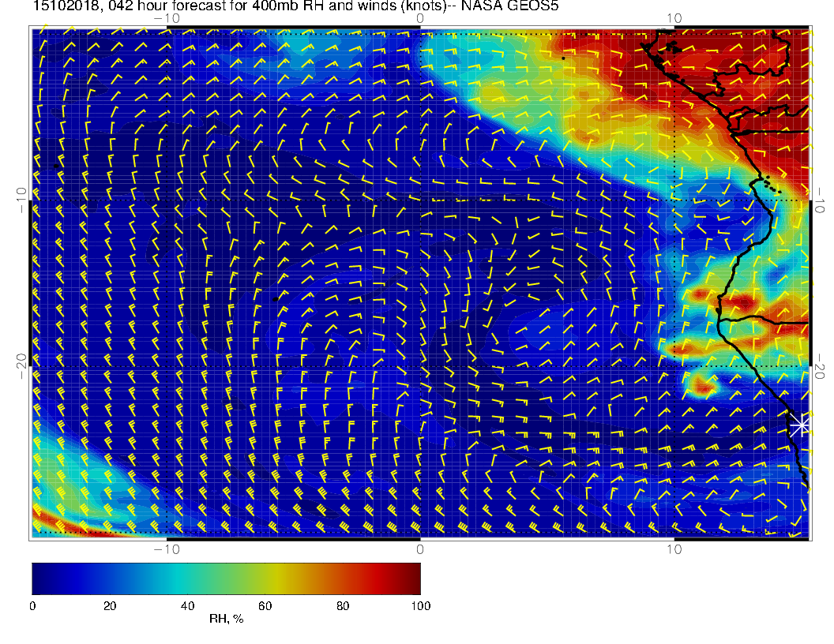The image size is (834, 644).
Task: Click the top axis longitude label "10"
Action: [x=674, y=19]
